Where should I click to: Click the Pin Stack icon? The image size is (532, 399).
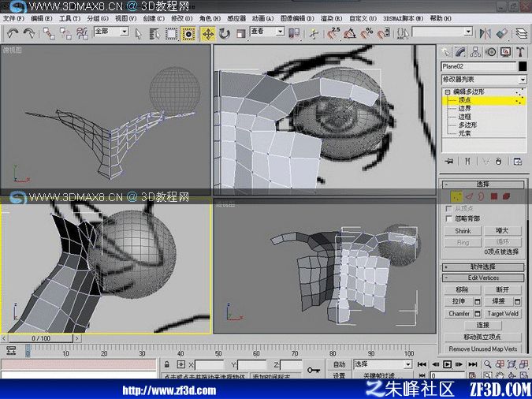pyautogui.click(x=449, y=162)
